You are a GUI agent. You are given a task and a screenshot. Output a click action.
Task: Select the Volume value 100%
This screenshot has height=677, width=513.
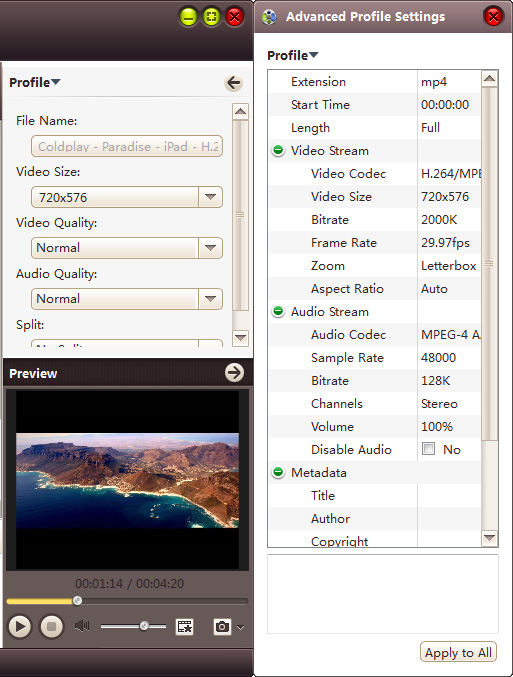[437, 427]
